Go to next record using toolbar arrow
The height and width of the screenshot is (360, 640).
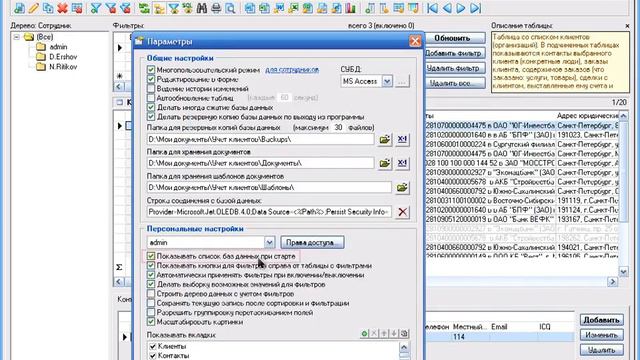pyautogui.click(x=461, y=8)
